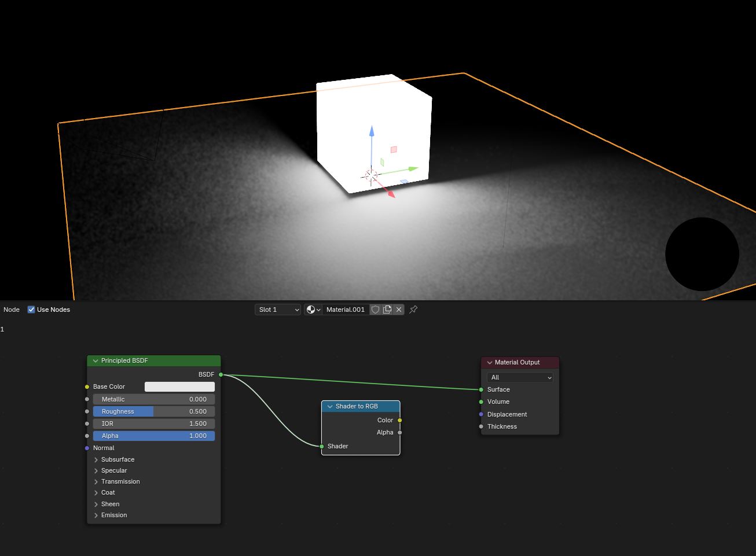Expand the Sheen panel

coord(96,504)
